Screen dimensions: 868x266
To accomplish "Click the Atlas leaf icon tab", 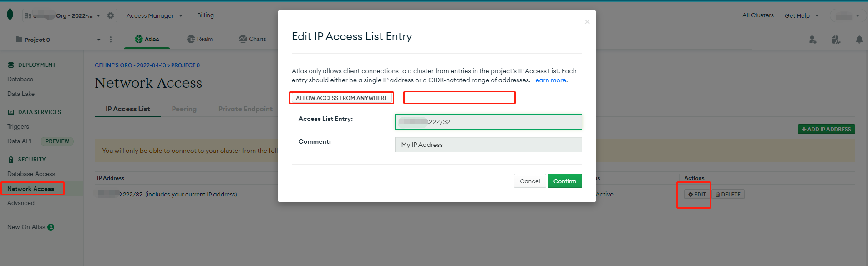I will [147, 39].
